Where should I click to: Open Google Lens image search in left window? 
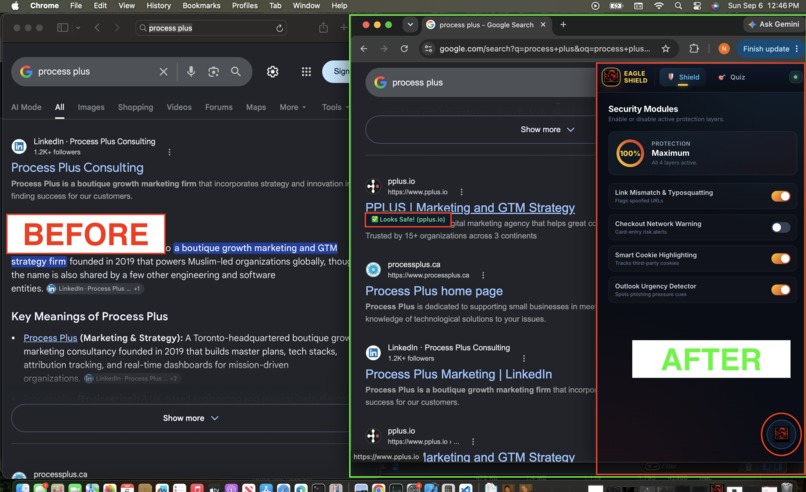pyautogui.click(x=213, y=71)
